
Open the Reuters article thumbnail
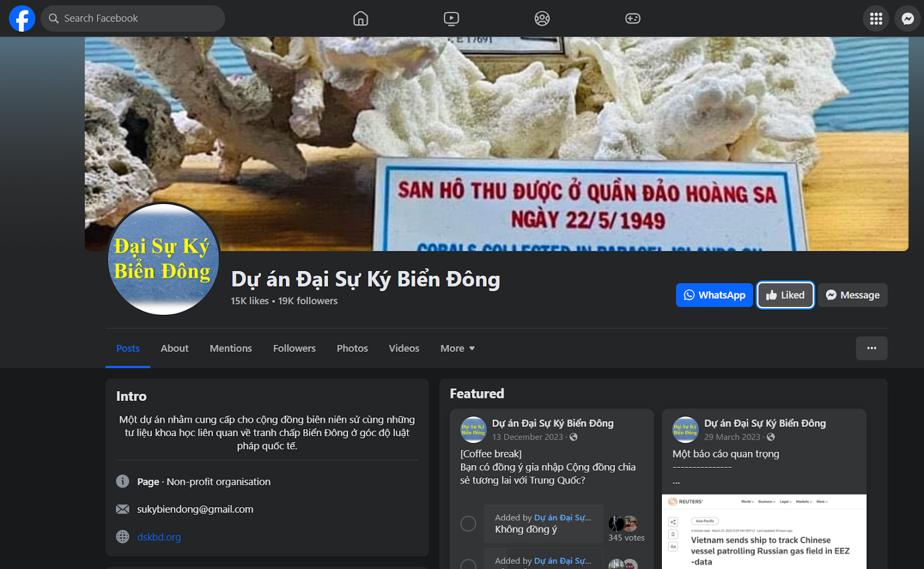click(763, 531)
